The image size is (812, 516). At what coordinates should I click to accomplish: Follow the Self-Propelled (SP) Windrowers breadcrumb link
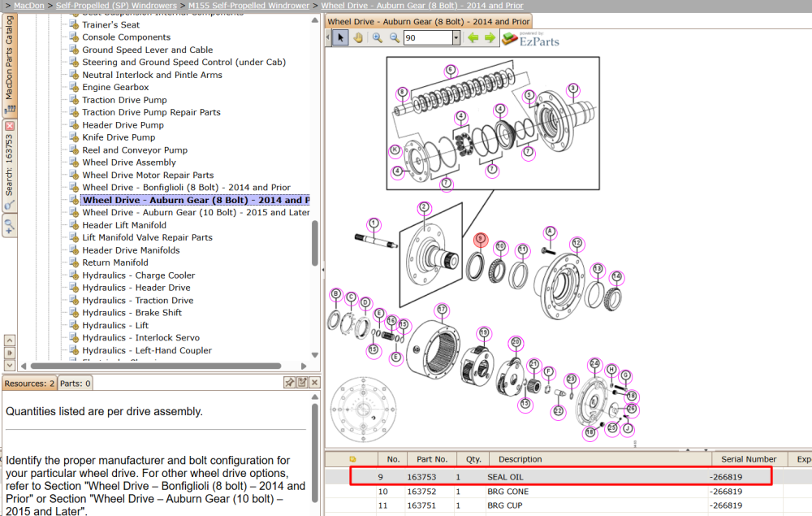(116, 6)
